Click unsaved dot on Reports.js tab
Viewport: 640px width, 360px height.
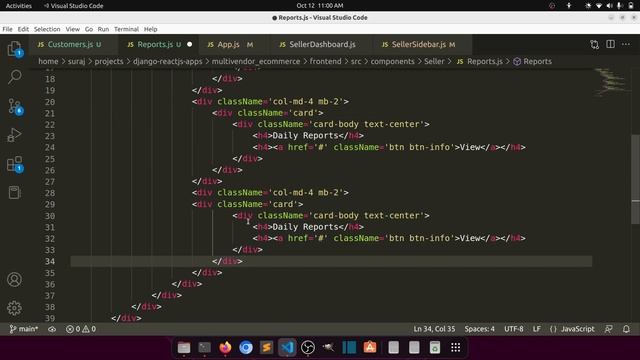tap(189, 44)
